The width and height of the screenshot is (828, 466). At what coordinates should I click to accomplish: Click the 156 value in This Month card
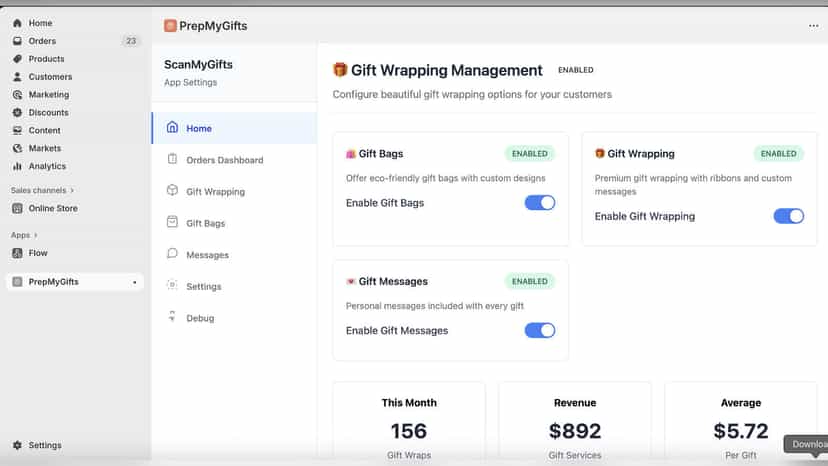point(409,431)
